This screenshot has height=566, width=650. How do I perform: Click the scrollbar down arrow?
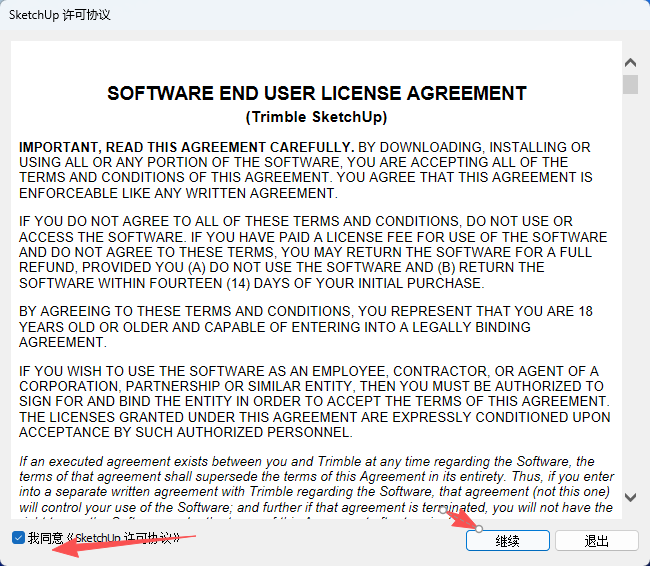coord(630,497)
